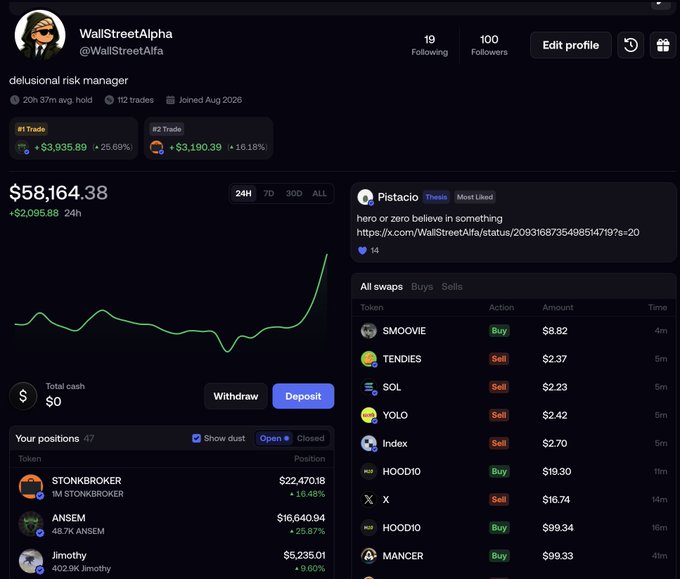Open the x.com status link in thesis

point(498,232)
